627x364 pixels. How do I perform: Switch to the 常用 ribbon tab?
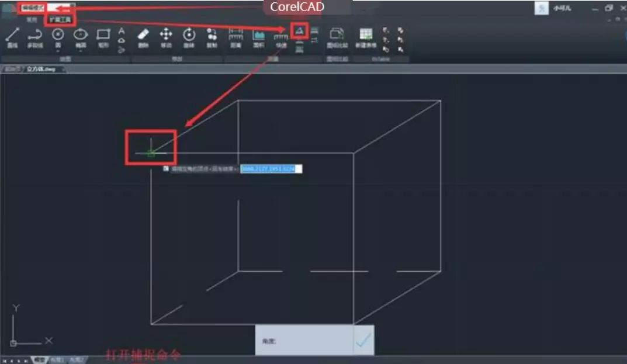click(32, 20)
